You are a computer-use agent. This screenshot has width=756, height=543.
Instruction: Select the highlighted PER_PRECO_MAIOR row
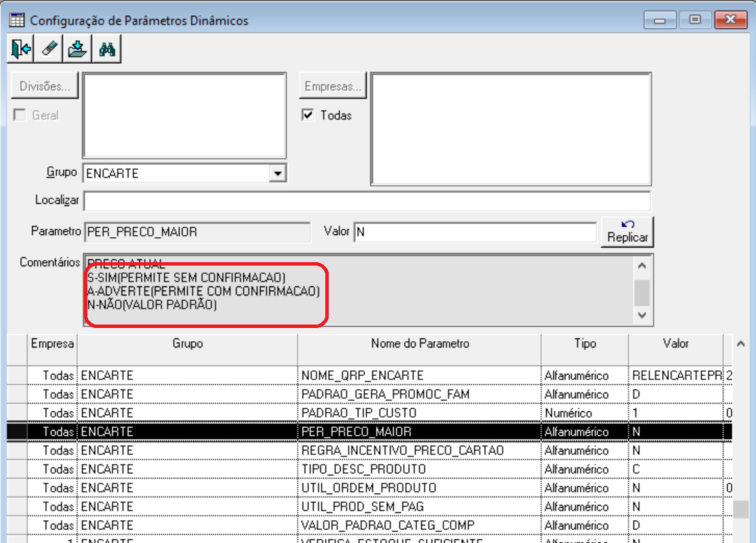tap(370, 431)
